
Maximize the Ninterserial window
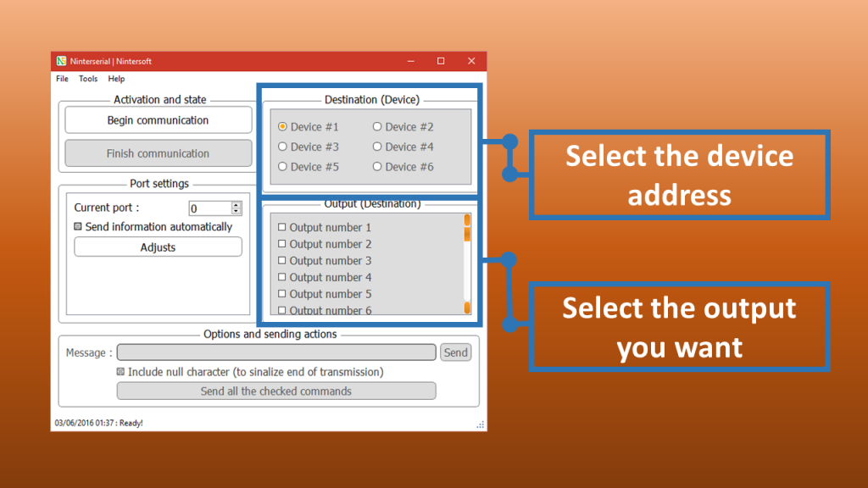[x=441, y=61]
